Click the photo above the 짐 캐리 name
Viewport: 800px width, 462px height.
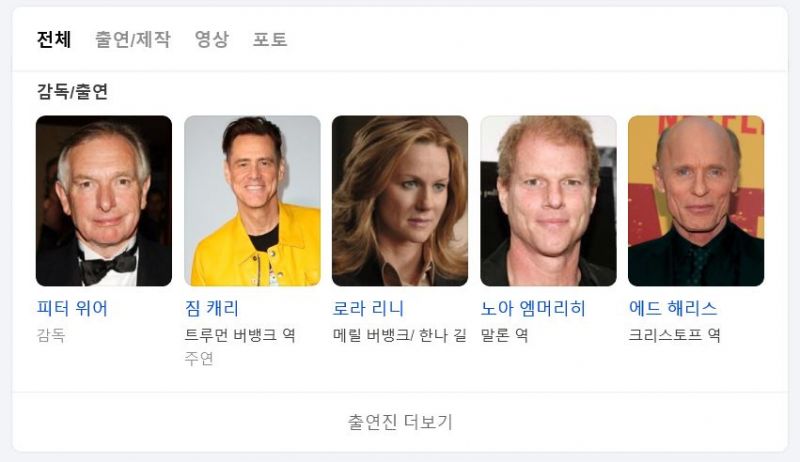click(x=253, y=201)
